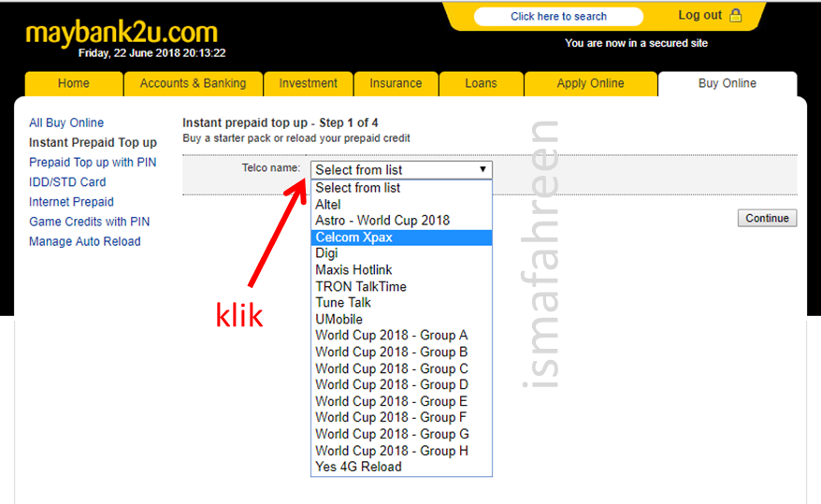Select Astro - World Cup 2018 option
Image resolution: width=821 pixels, height=504 pixels.
[401, 221]
